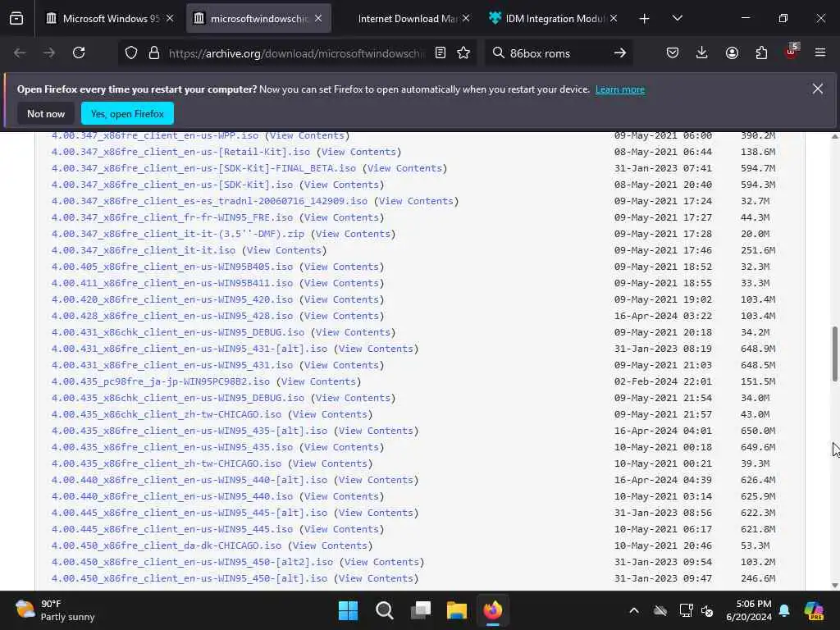Download 4.00.347 fr-fr WIN95_FRE.iso

172,217
